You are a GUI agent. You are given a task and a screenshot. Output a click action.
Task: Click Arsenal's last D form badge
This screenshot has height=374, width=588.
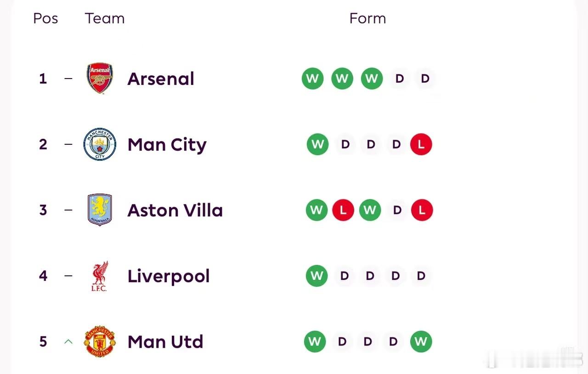425,79
